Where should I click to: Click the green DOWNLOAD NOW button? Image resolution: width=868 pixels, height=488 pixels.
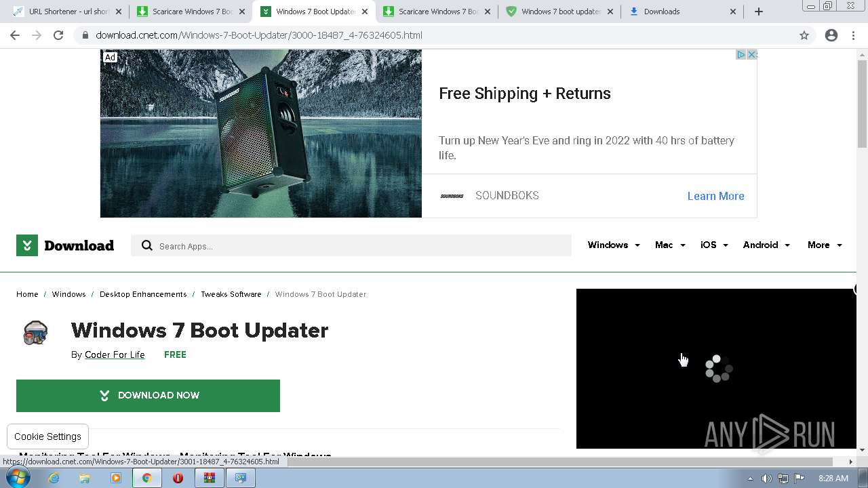click(148, 396)
